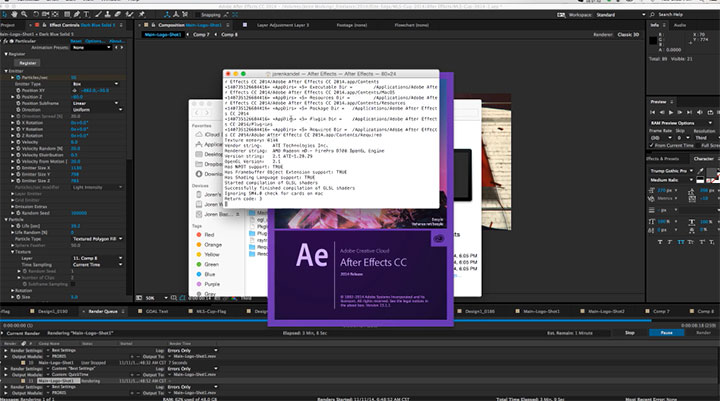Toggle Faux Bold in Character panel
720x401 pixels.
pyautogui.click(x=660, y=242)
